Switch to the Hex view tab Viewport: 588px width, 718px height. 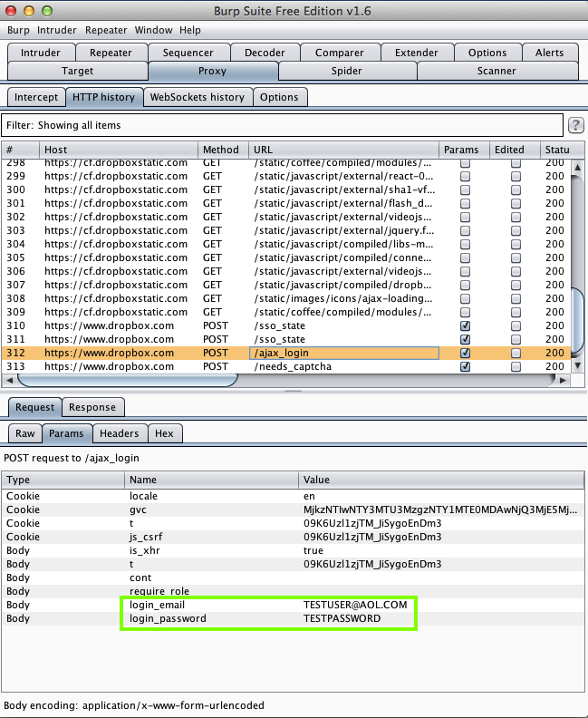pyautogui.click(x=164, y=433)
